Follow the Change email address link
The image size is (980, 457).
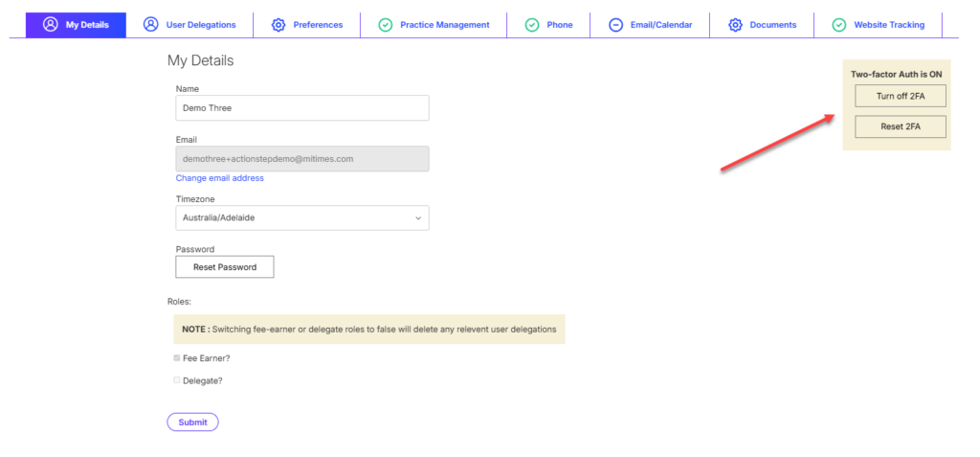(x=219, y=178)
